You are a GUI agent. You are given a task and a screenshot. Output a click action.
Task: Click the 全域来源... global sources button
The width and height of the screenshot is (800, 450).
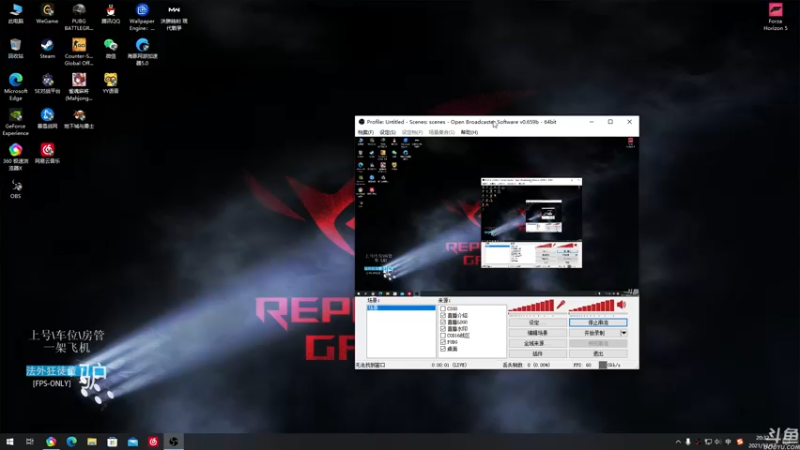click(x=537, y=343)
